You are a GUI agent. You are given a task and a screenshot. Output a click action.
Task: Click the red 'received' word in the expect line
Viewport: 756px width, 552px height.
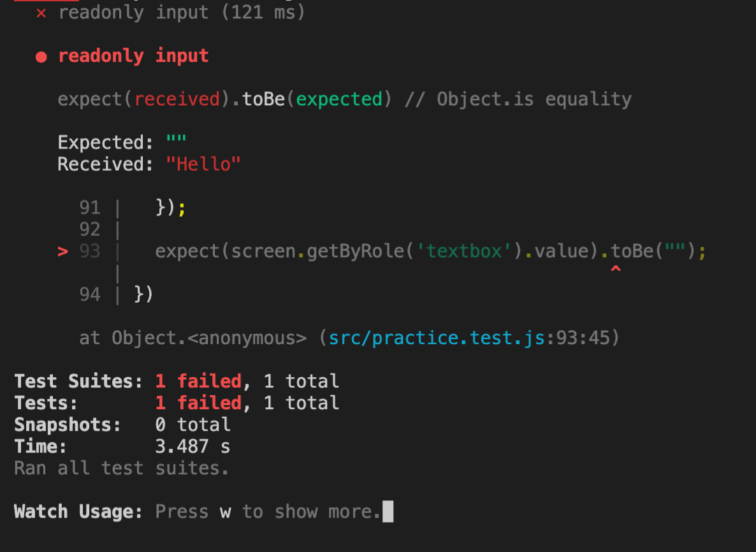pos(177,99)
